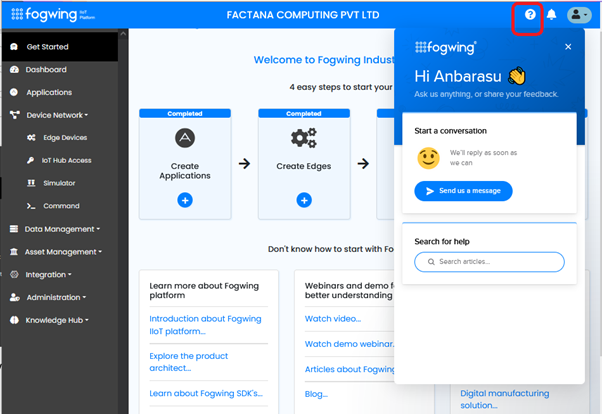Screen dimensions: 602x414
Task: Click the Applications sidebar icon
Action: pos(14,92)
